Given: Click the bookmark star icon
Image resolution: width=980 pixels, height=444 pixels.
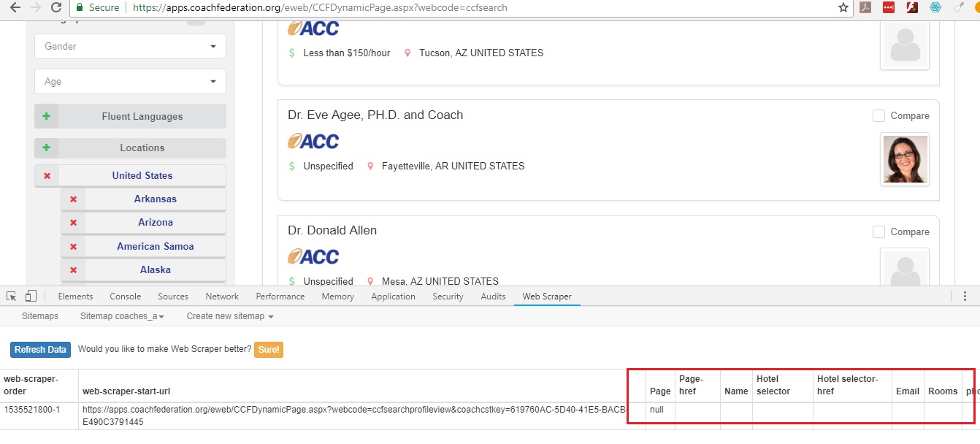Looking at the screenshot, I should [843, 7].
